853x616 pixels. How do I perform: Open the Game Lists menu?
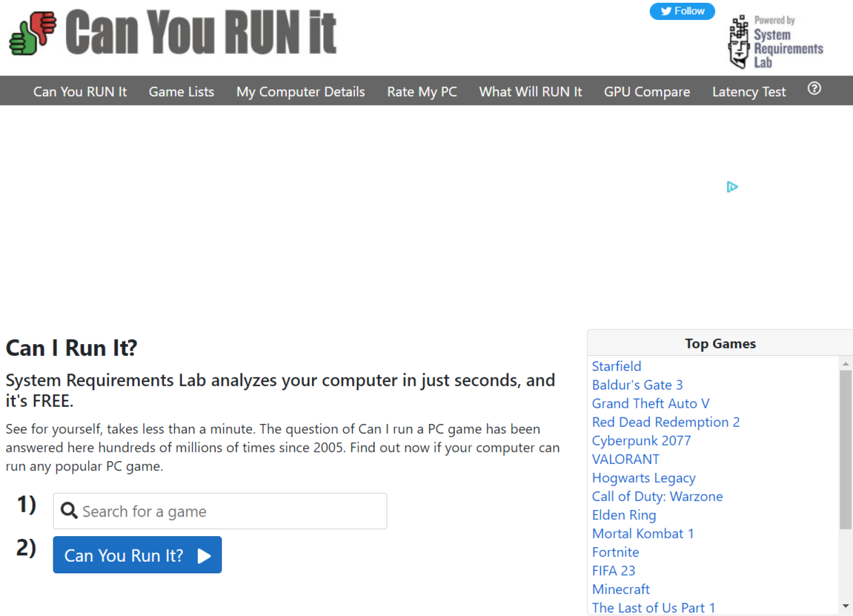click(x=181, y=92)
